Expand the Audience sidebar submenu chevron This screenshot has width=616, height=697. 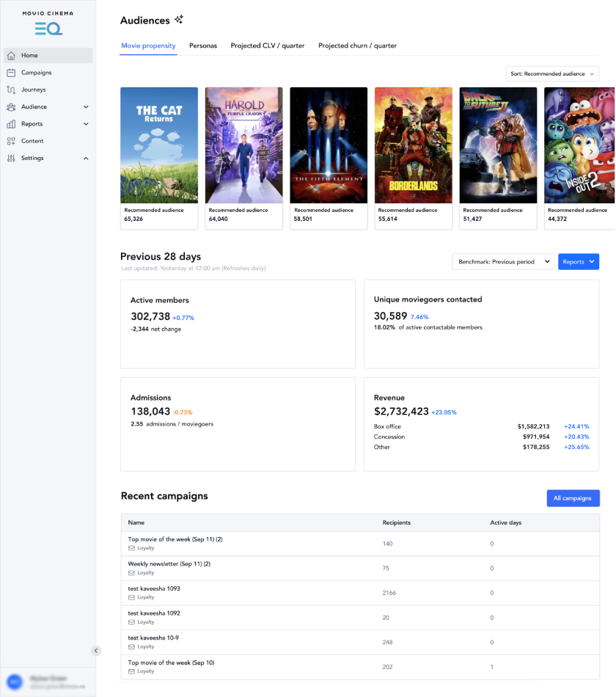(x=86, y=106)
